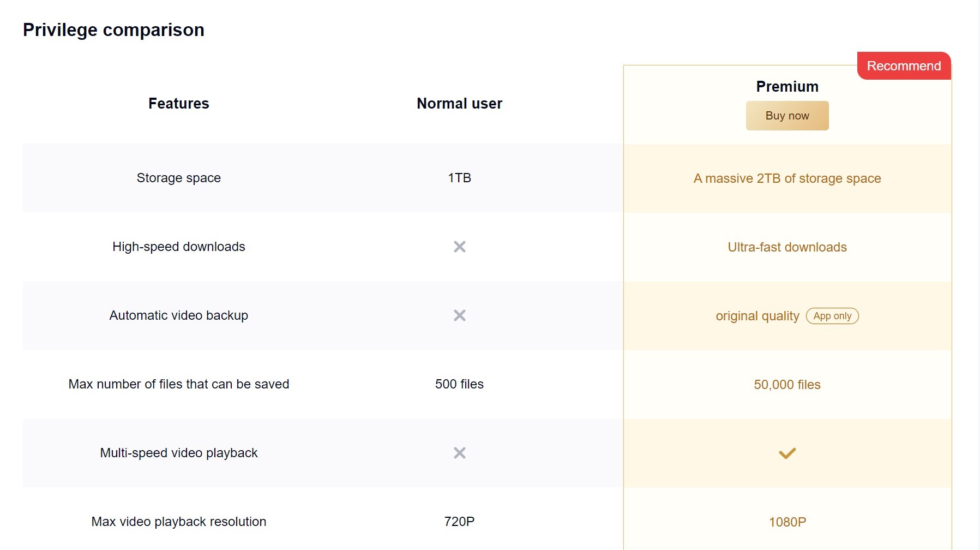Select the 50,000 files value

click(787, 384)
